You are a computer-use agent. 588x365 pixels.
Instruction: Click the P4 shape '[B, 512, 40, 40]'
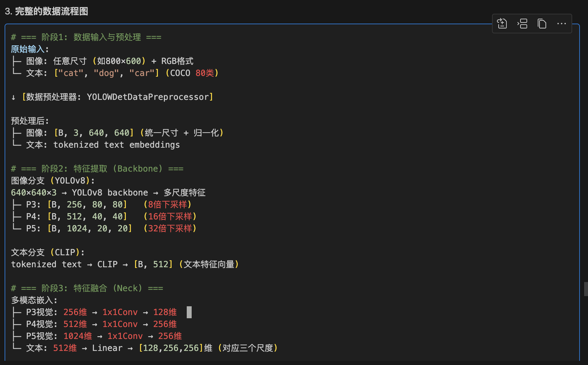click(x=87, y=217)
